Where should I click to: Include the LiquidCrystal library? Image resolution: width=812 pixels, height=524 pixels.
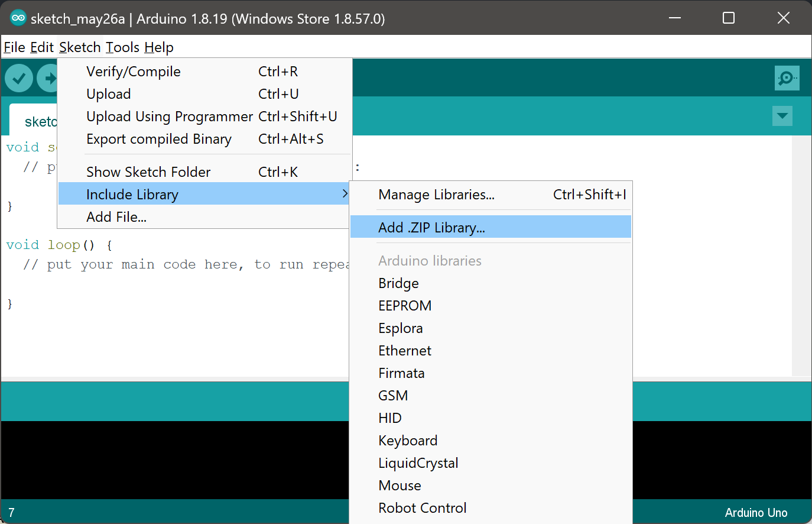click(x=491, y=463)
